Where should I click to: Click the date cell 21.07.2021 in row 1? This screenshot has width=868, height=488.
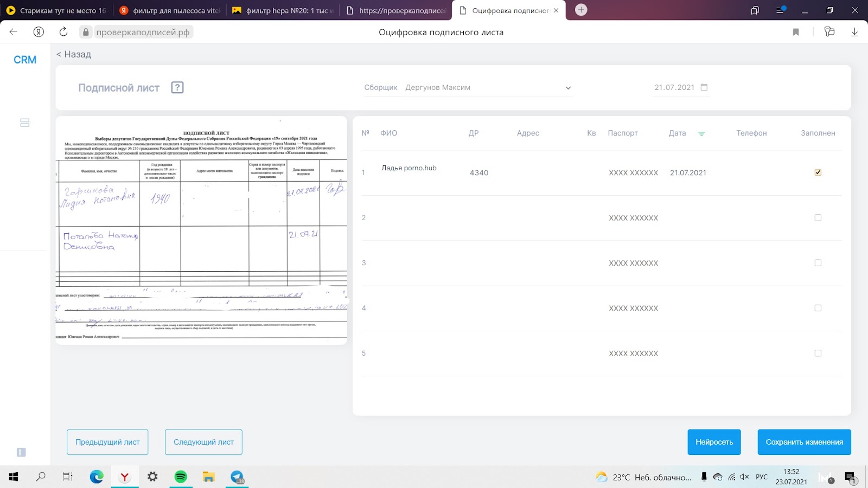[688, 172]
